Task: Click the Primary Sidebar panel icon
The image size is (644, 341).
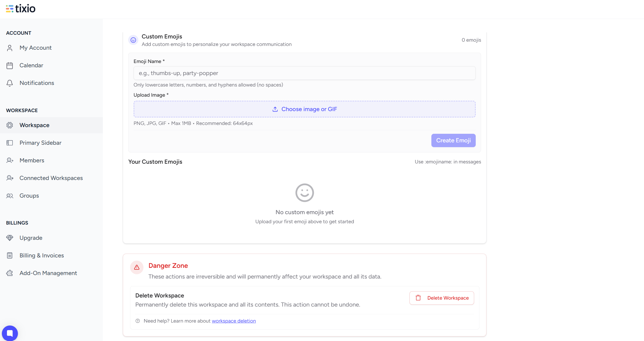Action: coord(10,143)
